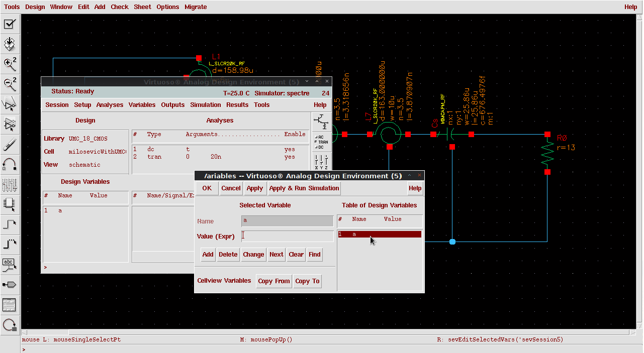
Task: Open the Analyses menu
Action: tap(110, 105)
